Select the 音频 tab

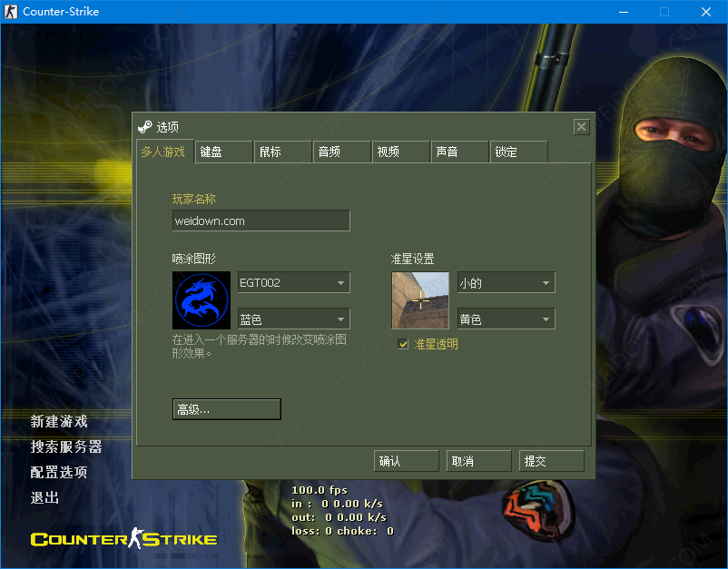(x=341, y=152)
